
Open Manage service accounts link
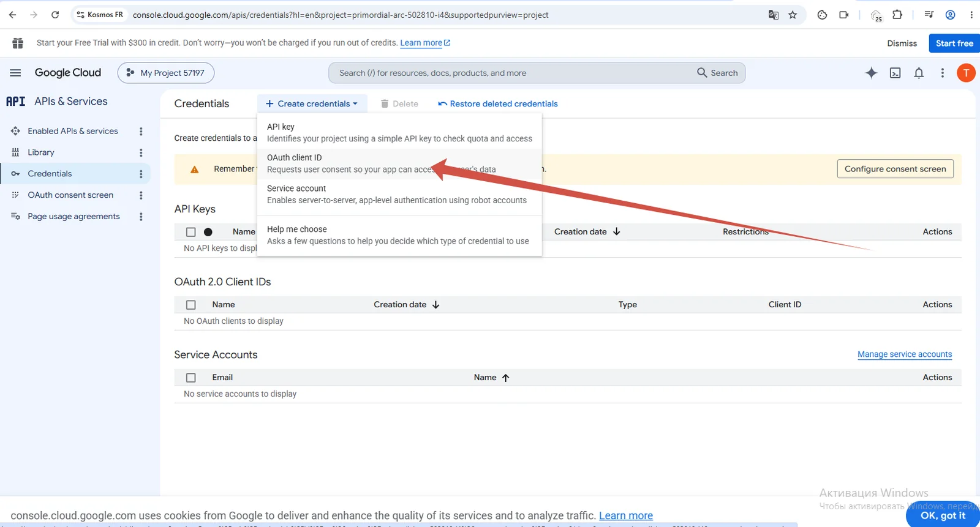(905, 354)
